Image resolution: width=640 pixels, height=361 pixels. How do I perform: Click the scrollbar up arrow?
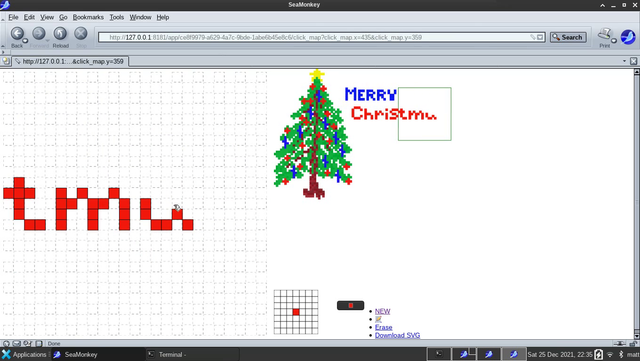coord(636,72)
